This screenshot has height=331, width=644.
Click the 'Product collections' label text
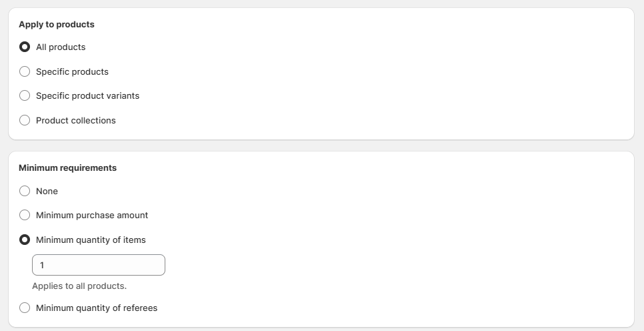75,120
